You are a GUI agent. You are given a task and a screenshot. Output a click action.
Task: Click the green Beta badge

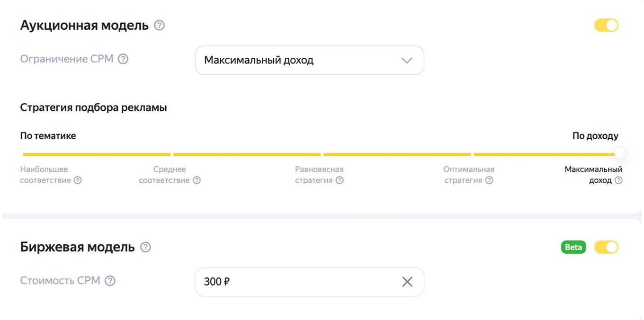573,247
